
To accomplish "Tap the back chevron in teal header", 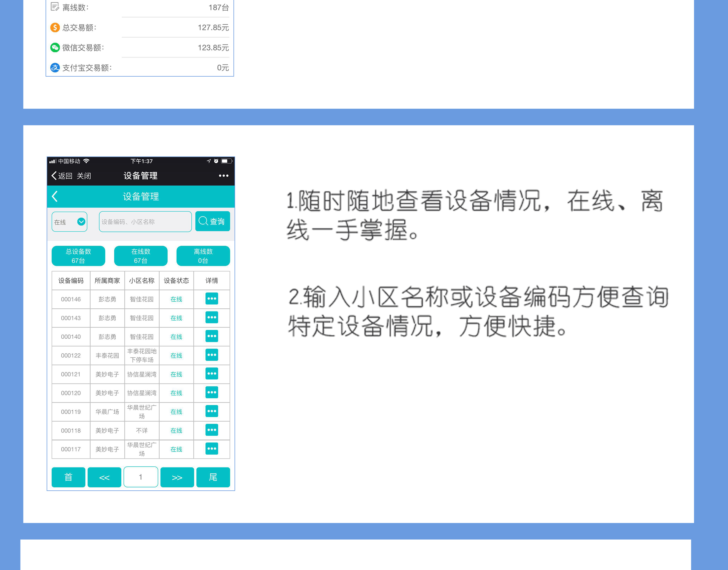I will point(55,196).
